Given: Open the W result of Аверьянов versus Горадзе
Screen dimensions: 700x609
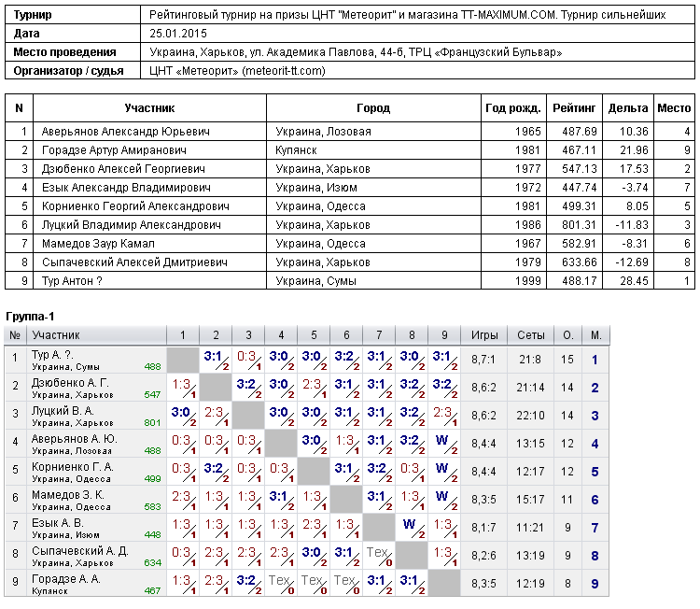Looking at the screenshot, I should pos(444,444).
